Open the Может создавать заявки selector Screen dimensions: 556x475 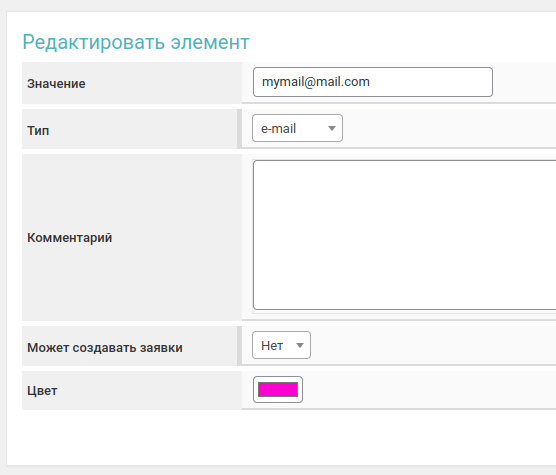point(281,345)
